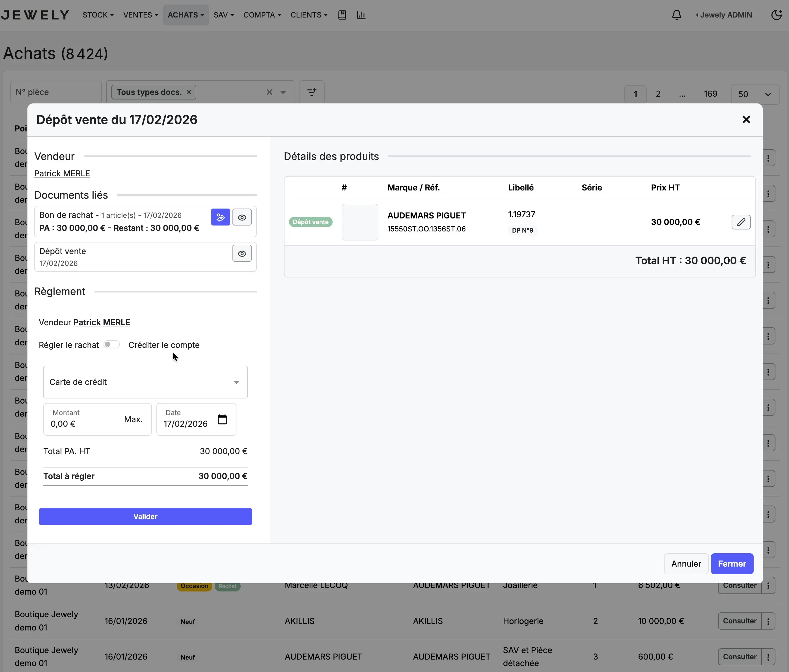Click the Audemars Piguet product thumbnail

[359, 222]
